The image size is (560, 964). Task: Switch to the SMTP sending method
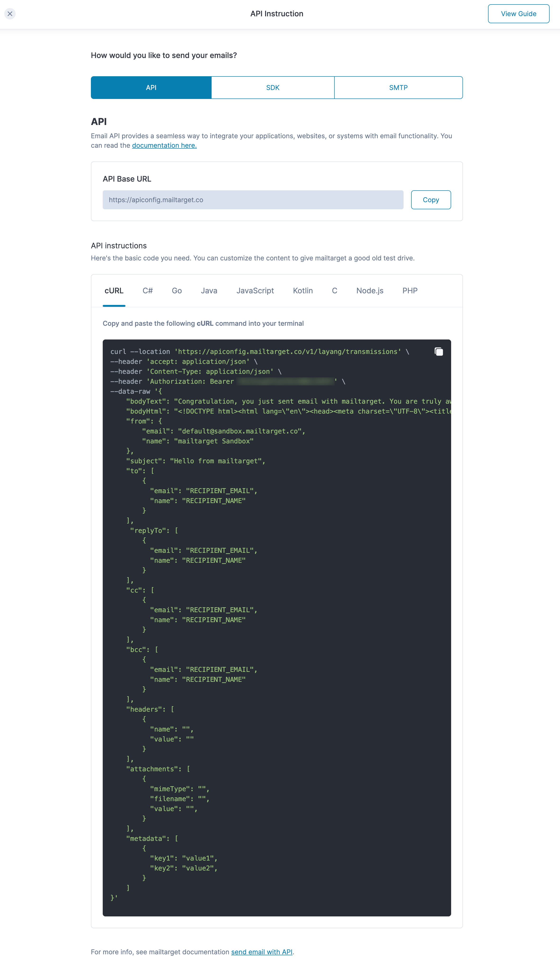(398, 88)
